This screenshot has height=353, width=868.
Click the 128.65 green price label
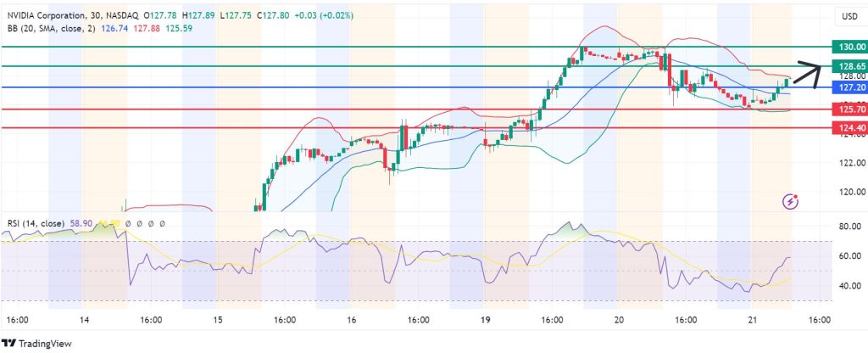tap(849, 66)
